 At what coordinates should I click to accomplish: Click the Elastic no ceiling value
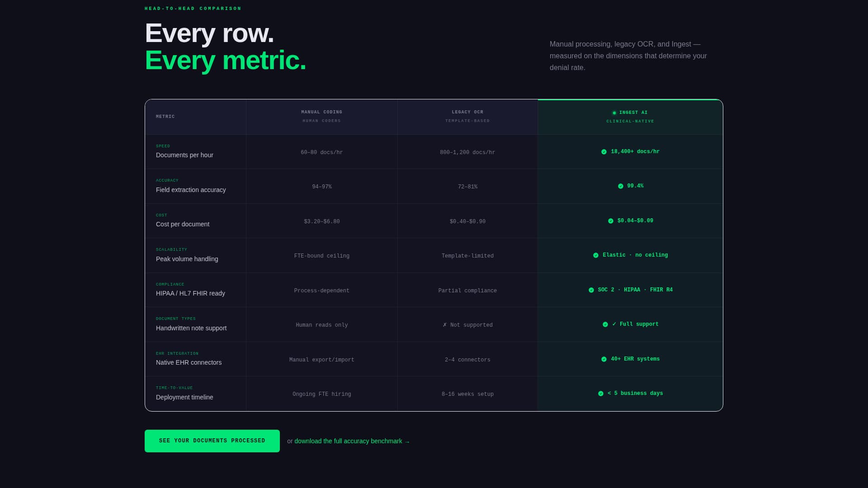click(x=635, y=255)
